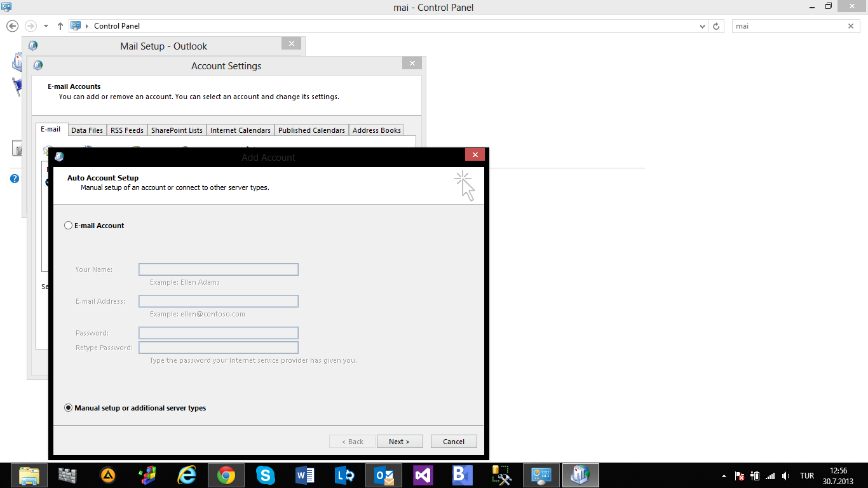Screen dimensions: 868x488
Task: Launch Skype from the taskbar
Action: pos(266,475)
